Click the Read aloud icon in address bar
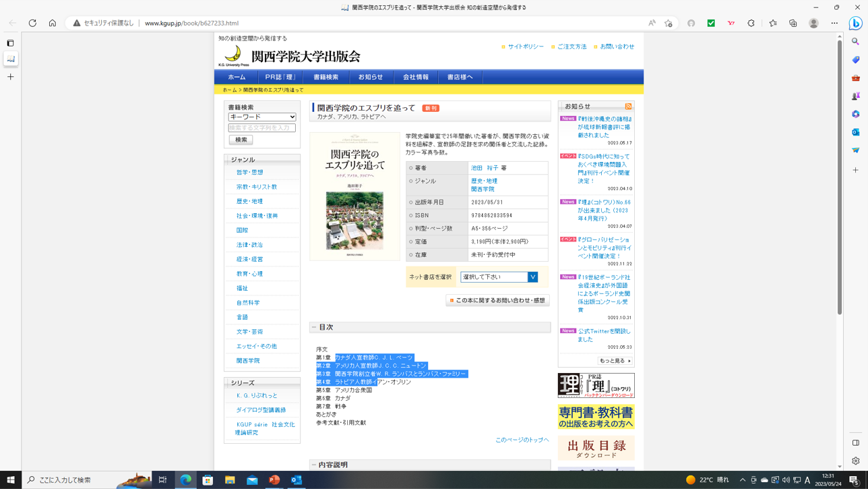This screenshot has width=868, height=489. pos(652,23)
